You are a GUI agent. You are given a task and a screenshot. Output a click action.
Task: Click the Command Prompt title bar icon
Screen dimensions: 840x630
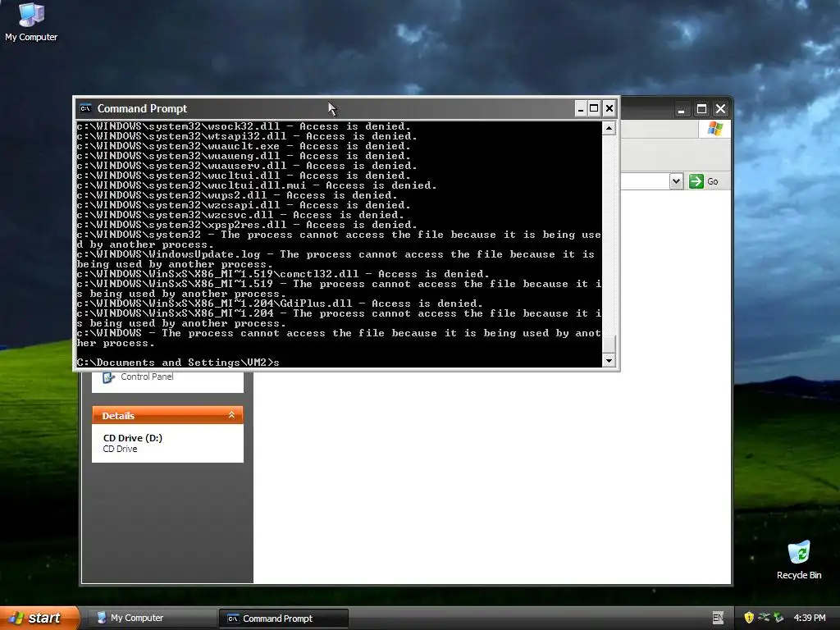(x=85, y=109)
